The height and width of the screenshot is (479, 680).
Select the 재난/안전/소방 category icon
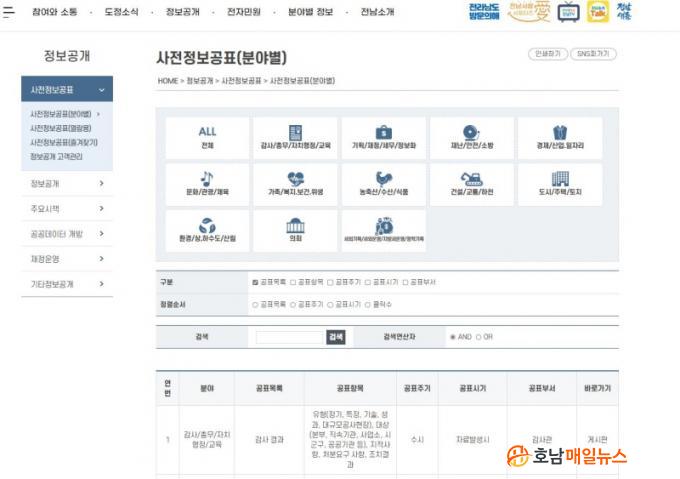click(x=471, y=138)
